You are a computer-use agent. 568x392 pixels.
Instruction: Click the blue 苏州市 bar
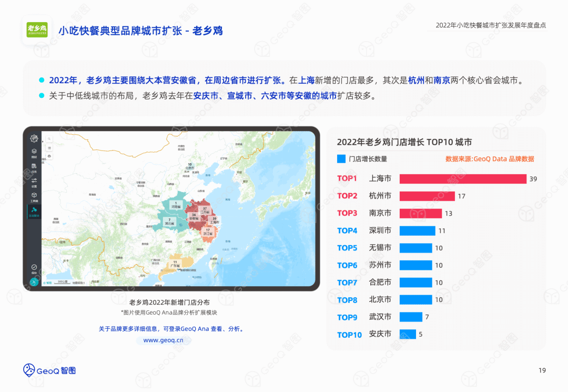tap(416, 265)
